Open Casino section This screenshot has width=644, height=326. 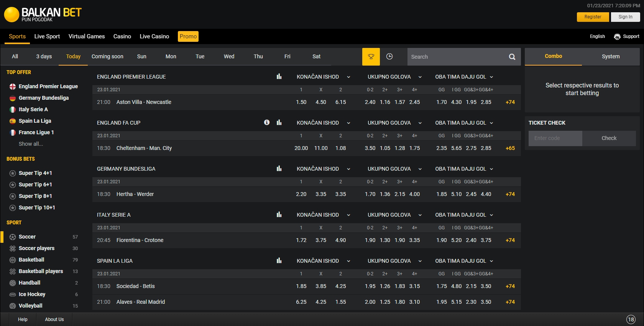[122, 36]
